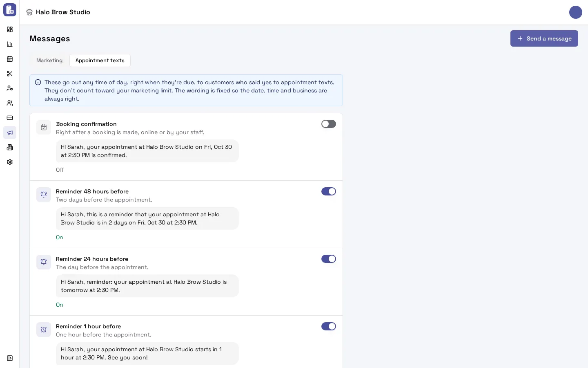Open the scissors services icon
588x368 pixels.
coord(10,74)
